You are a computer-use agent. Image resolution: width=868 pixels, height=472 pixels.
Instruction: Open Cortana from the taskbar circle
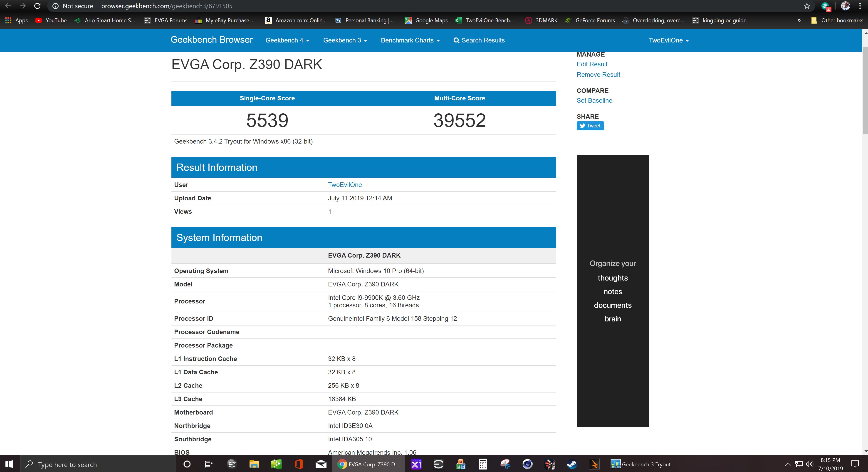(187, 464)
